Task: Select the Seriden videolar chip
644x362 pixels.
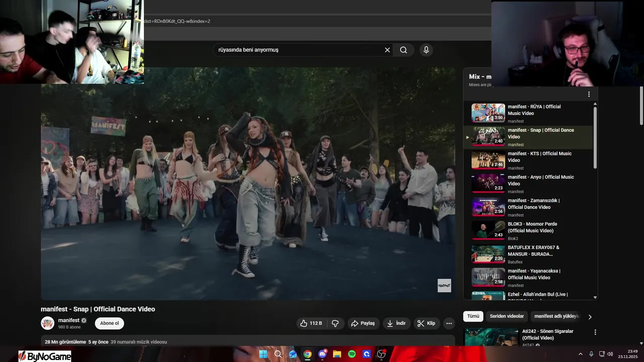Action: click(x=507, y=316)
